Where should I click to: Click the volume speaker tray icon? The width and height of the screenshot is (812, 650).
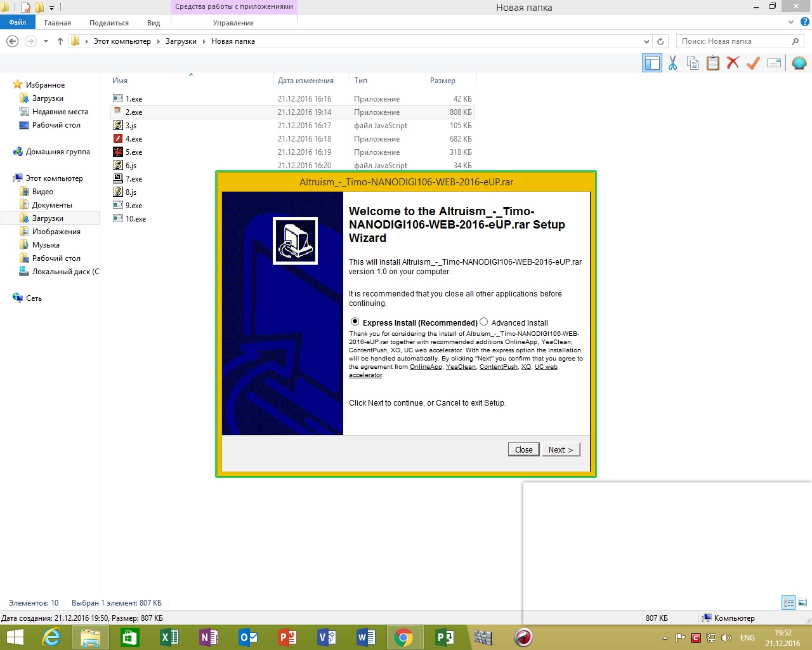pyautogui.click(x=726, y=638)
